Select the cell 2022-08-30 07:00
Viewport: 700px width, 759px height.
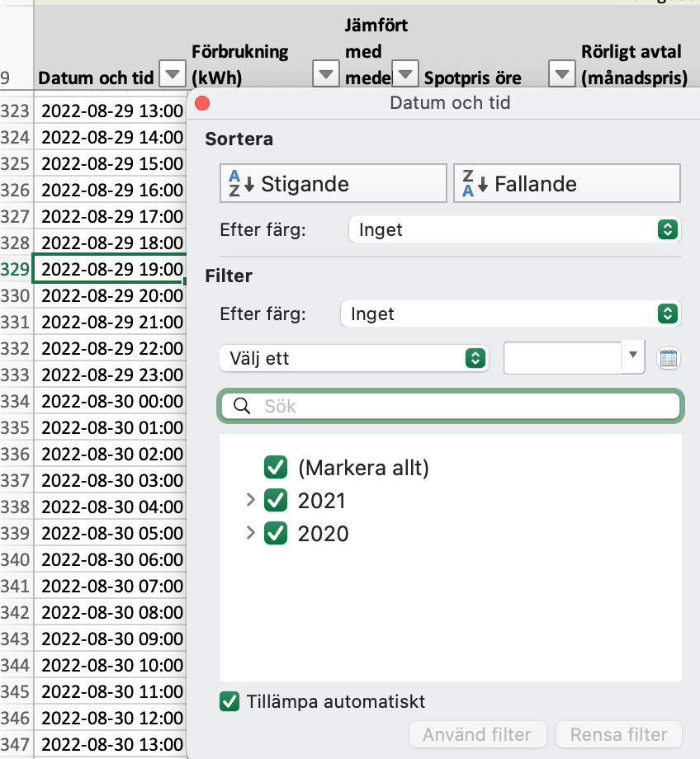(111, 586)
